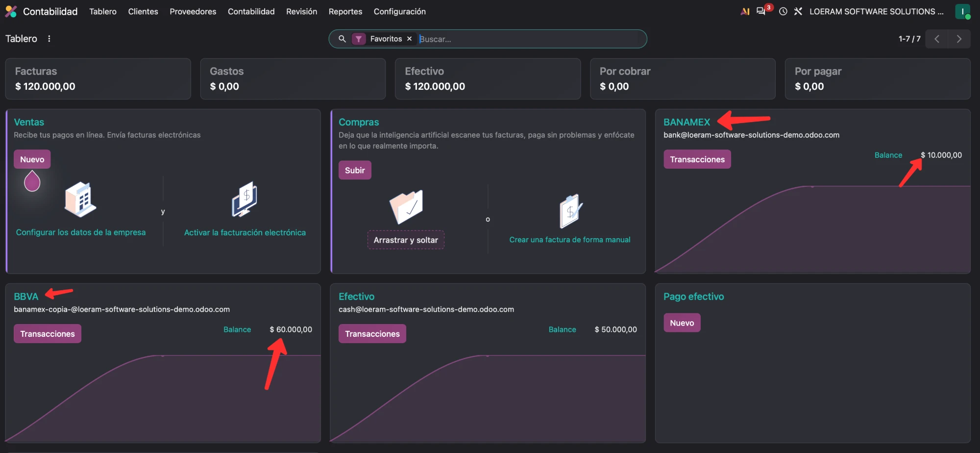Open the messages icon with 3 notifications
Screen dimensions: 980x453
761,11
